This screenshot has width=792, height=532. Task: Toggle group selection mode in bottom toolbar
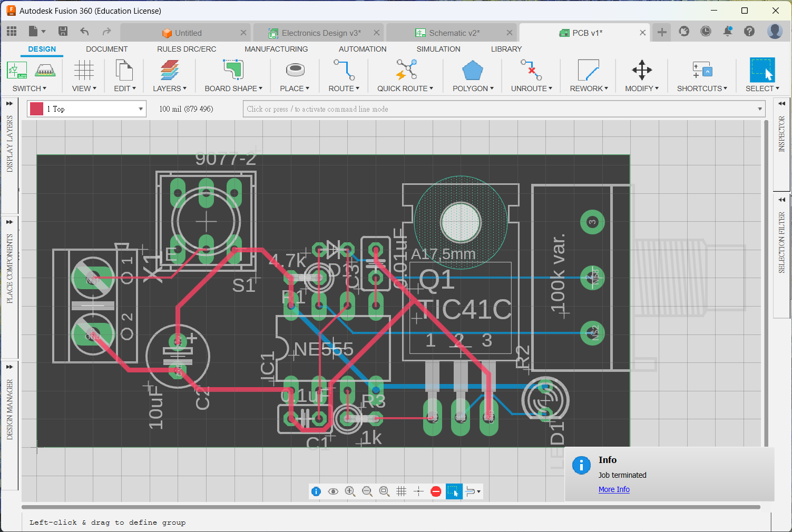click(454, 491)
